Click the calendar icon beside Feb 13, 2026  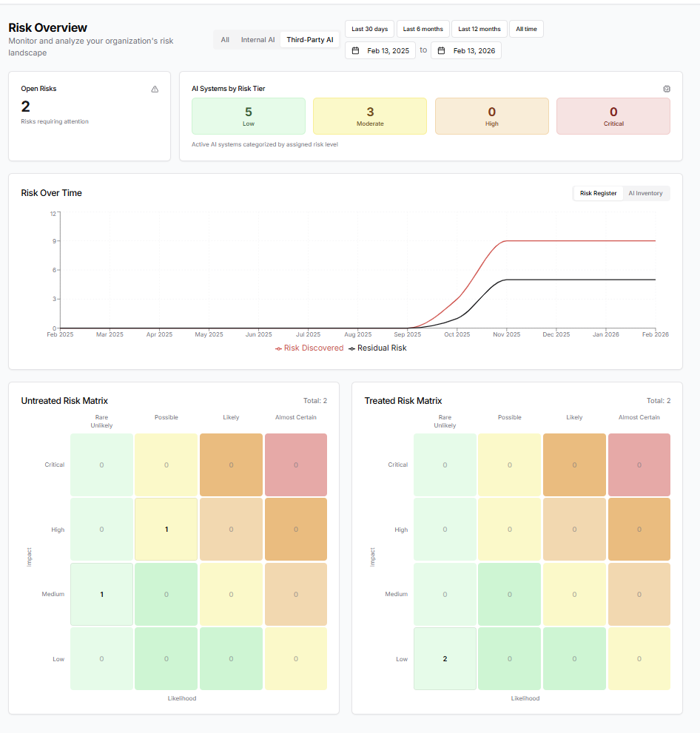click(442, 50)
